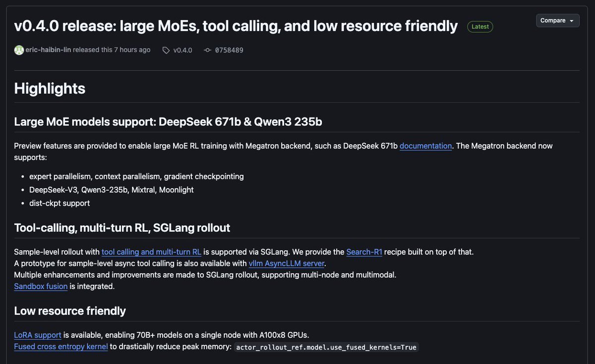Click the v0.4.0 release title heading

[236, 26]
